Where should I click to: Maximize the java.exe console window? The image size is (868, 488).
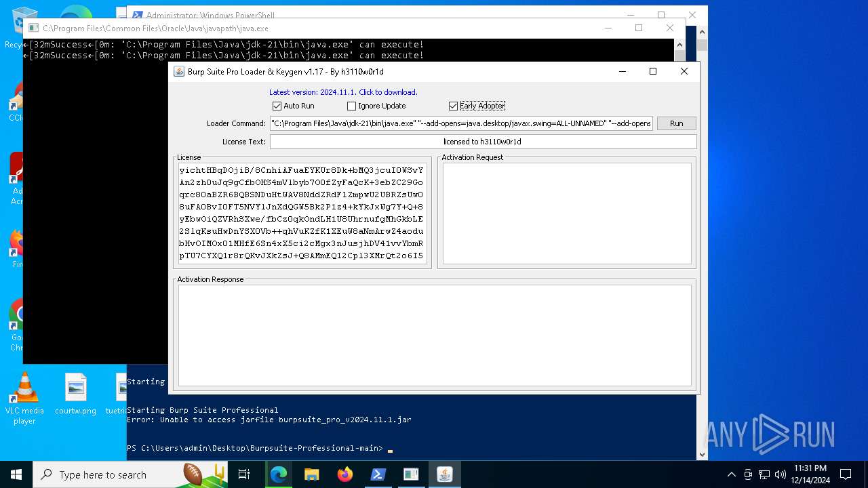pos(638,28)
